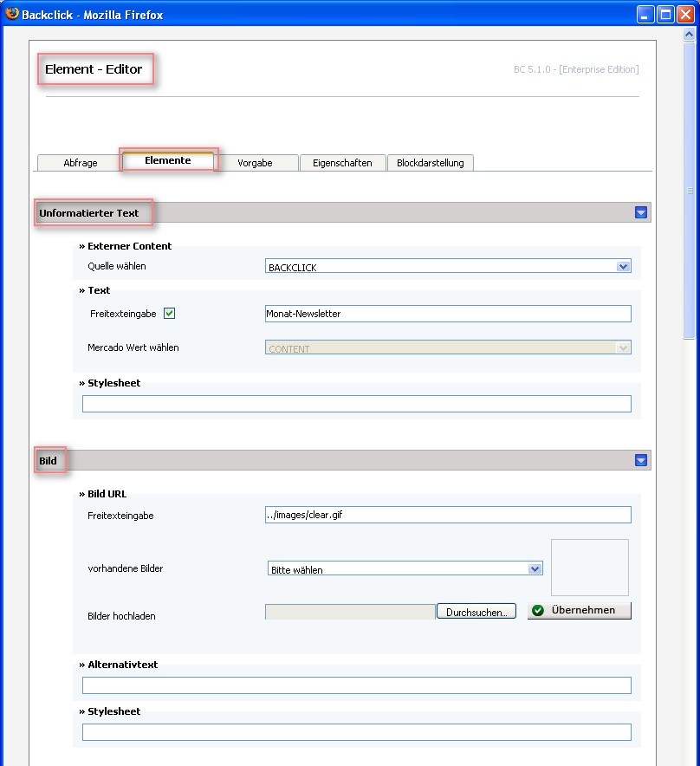Open the Vorgabe tab
This screenshot has height=766, width=700.
[x=255, y=163]
